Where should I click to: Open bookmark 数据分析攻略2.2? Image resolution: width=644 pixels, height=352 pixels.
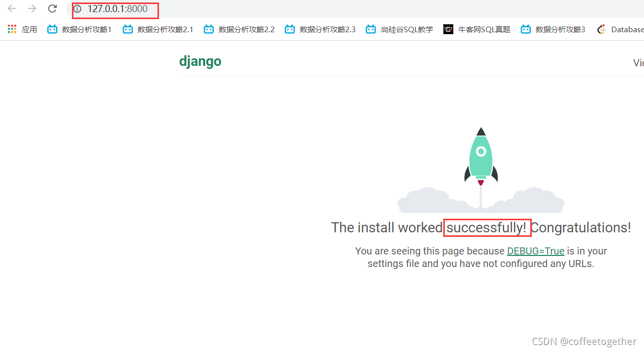click(x=239, y=29)
